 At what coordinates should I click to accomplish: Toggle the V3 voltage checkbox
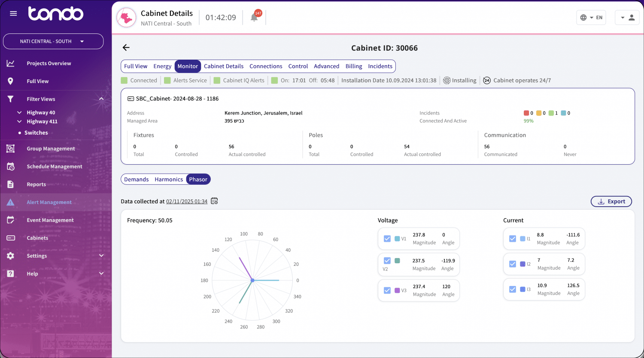pyautogui.click(x=387, y=290)
